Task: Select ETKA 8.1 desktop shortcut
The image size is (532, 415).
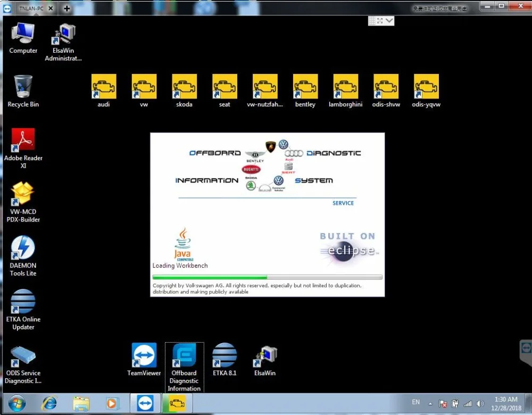Action: (x=225, y=359)
